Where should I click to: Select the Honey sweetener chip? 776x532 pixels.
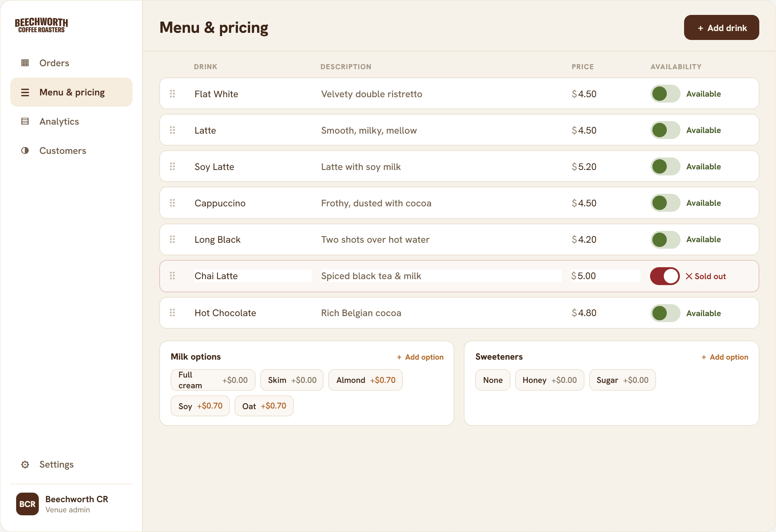[x=549, y=380]
